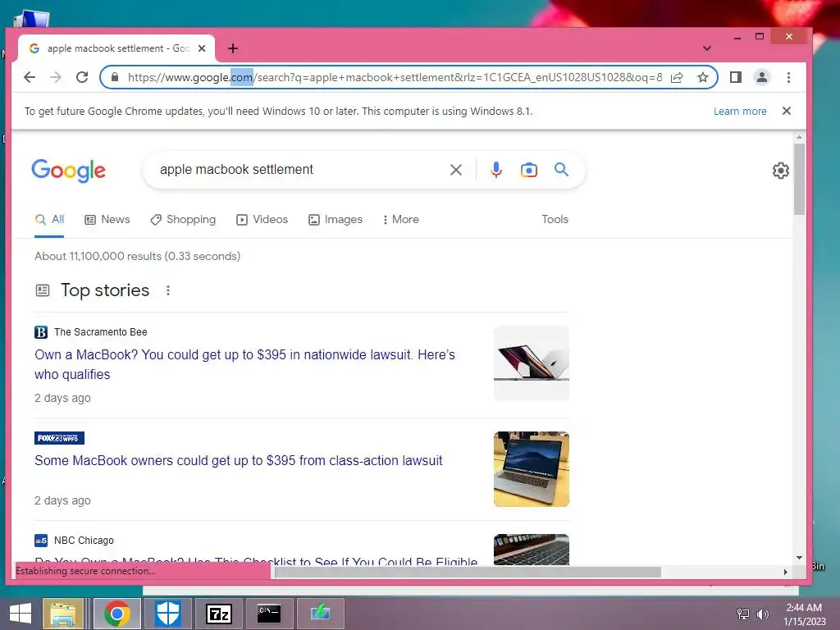This screenshot has height=630, width=840.
Task: Click the browser forward arrow
Action: [x=56, y=77]
